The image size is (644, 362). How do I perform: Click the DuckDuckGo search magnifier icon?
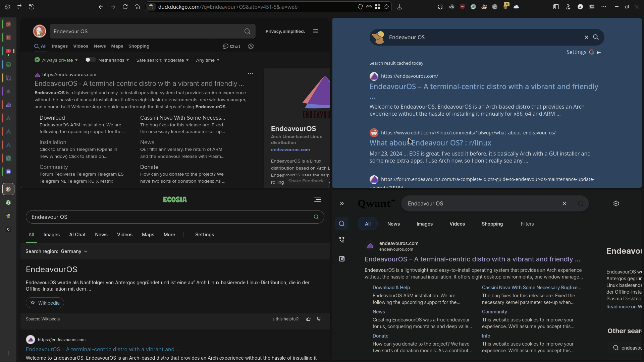(248, 31)
